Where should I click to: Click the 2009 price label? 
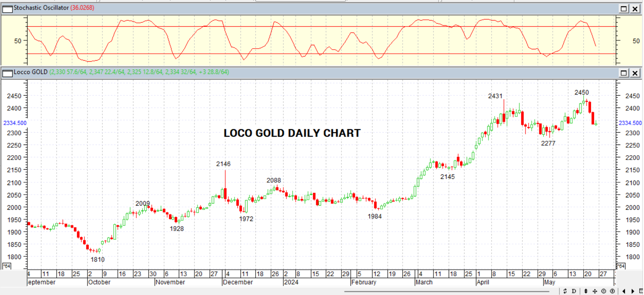coord(143,204)
